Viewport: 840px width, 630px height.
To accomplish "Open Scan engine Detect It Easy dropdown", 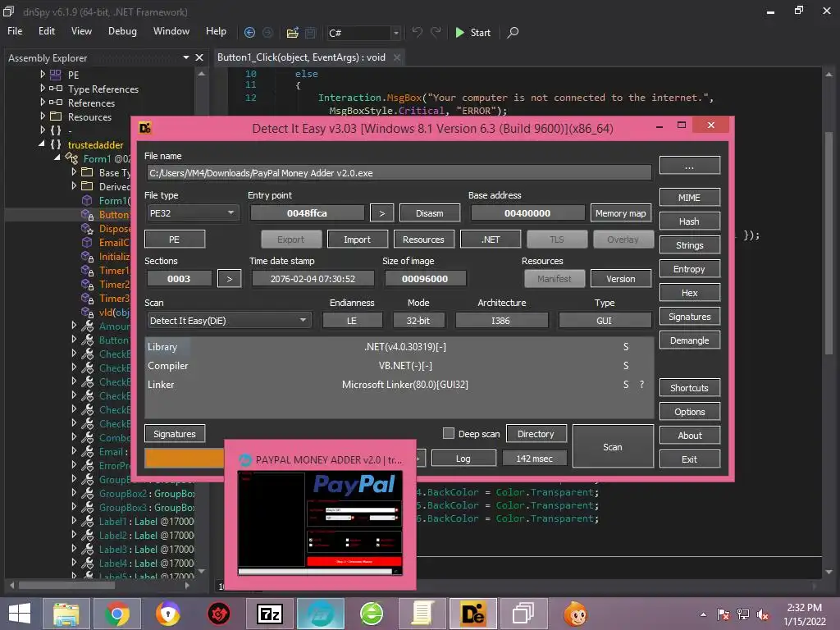I will [x=228, y=321].
